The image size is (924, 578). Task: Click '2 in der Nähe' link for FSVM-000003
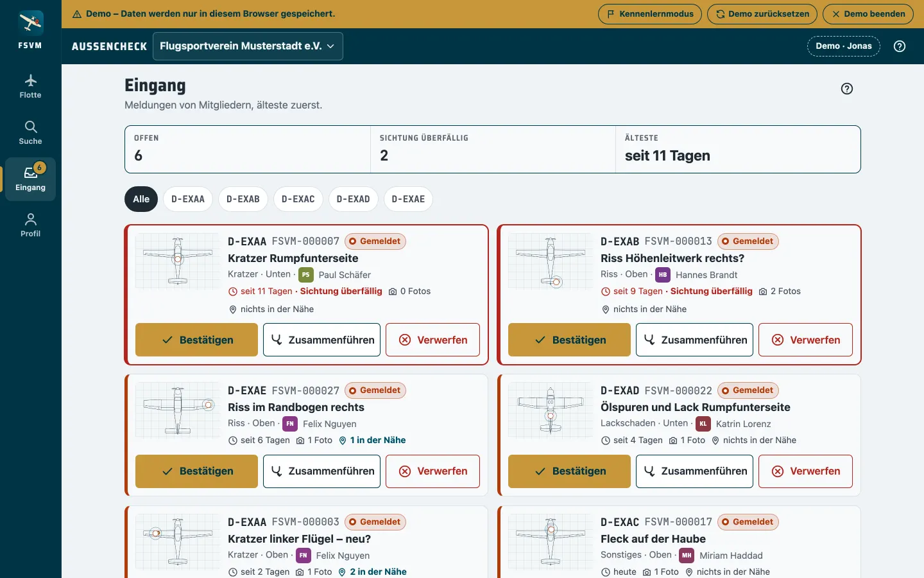[372, 572]
